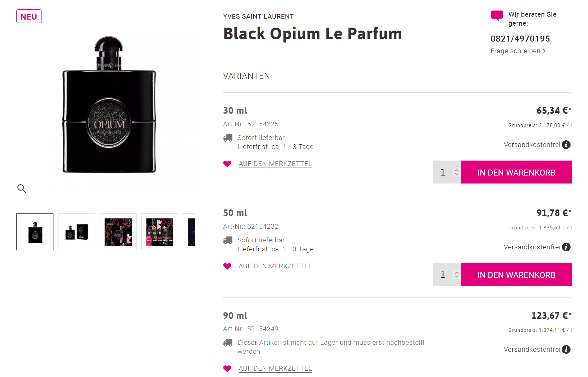Screen dimensions: 588x377
Task: Add 50 ml to Warenkorb
Action: pos(516,275)
